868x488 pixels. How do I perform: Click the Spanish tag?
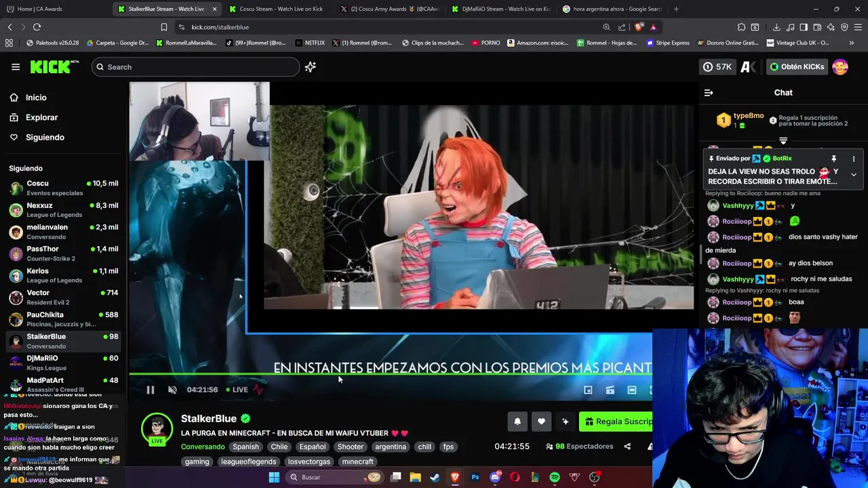click(245, 447)
